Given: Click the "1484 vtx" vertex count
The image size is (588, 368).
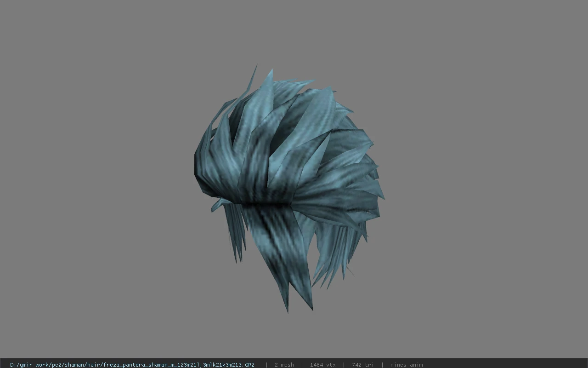Looking at the screenshot, I should pyautogui.click(x=322, y=365).
